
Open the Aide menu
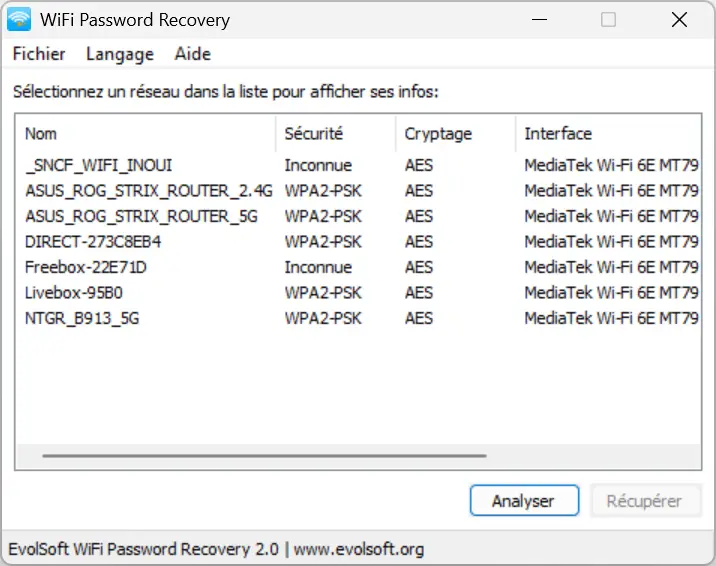[193, 54]
